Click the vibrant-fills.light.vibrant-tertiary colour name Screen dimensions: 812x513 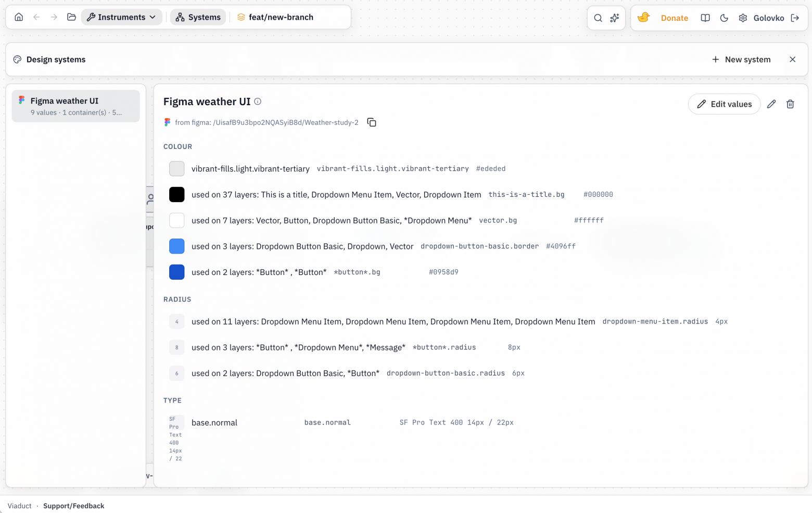[x=250, y=169]
